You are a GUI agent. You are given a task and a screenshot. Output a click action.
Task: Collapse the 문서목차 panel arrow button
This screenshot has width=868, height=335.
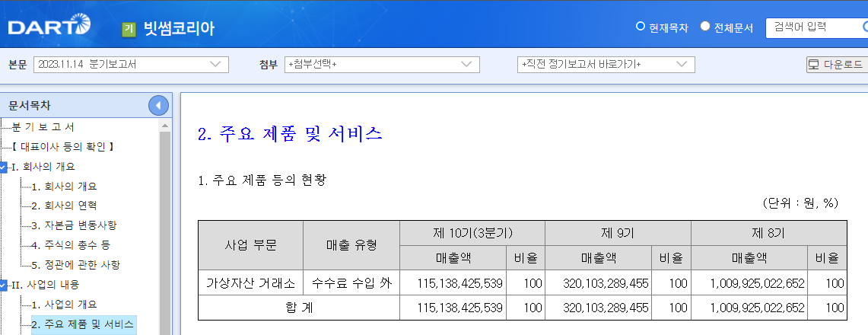(158, 105)
